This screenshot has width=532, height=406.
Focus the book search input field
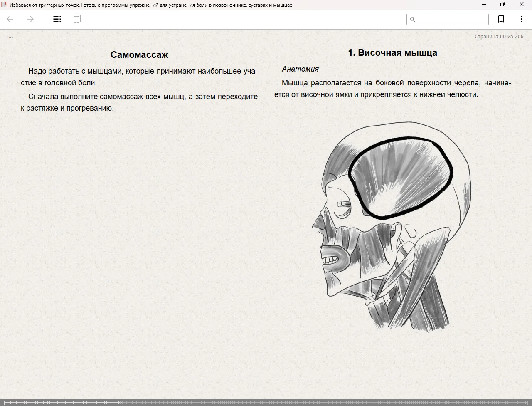pos(451,20)
